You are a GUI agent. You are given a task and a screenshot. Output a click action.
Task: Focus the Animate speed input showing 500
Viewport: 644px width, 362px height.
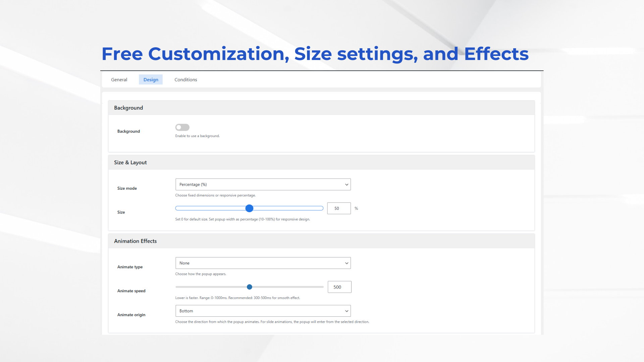(x=339, y=287)
